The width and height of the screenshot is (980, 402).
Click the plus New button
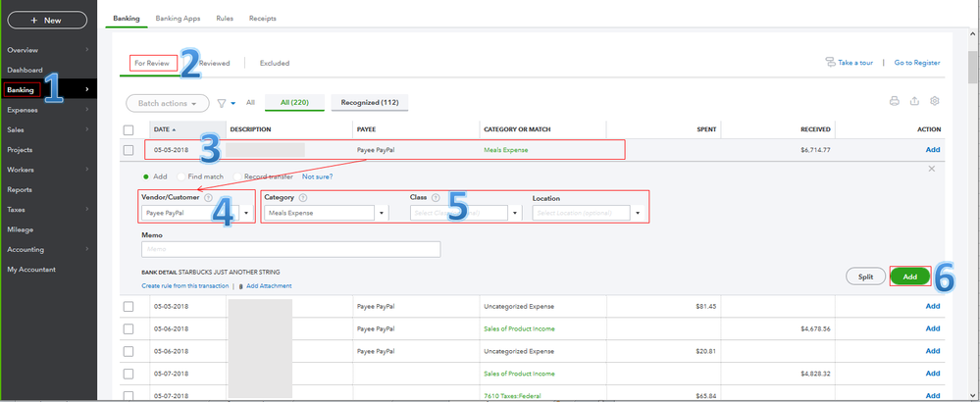tap(47, 20)
